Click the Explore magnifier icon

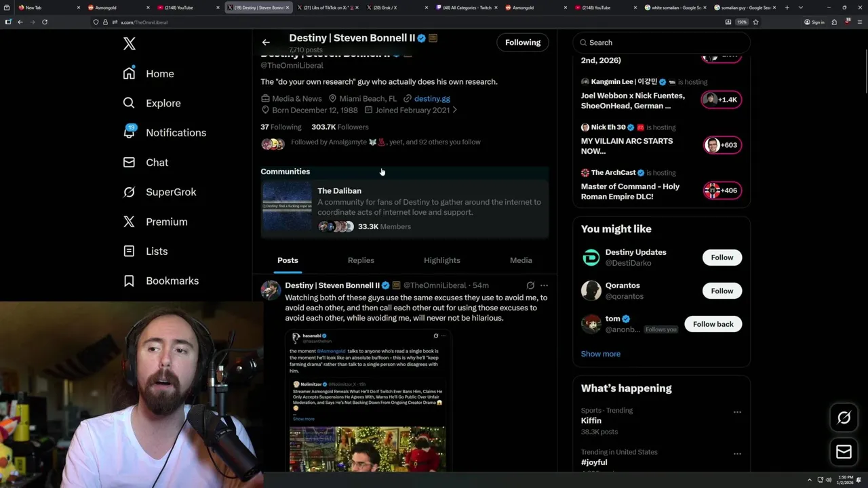tap(129, 103)
